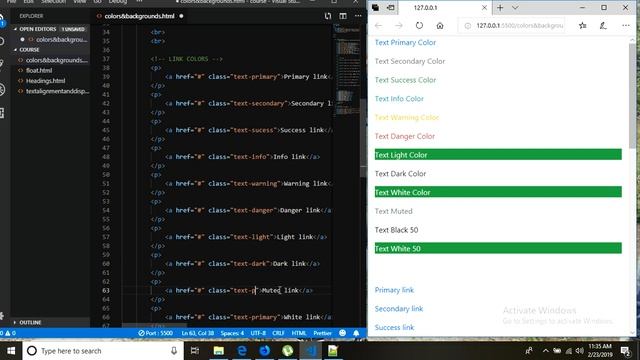Add page to favorites star icon
Image resolution: width=640 pixels, height=360 pixels.
[x=582, y=25]
